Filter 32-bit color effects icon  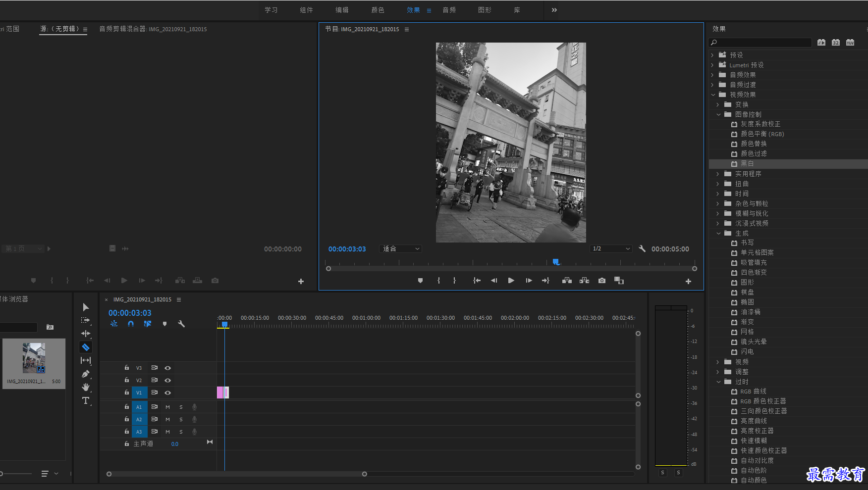tap(836, 43)
